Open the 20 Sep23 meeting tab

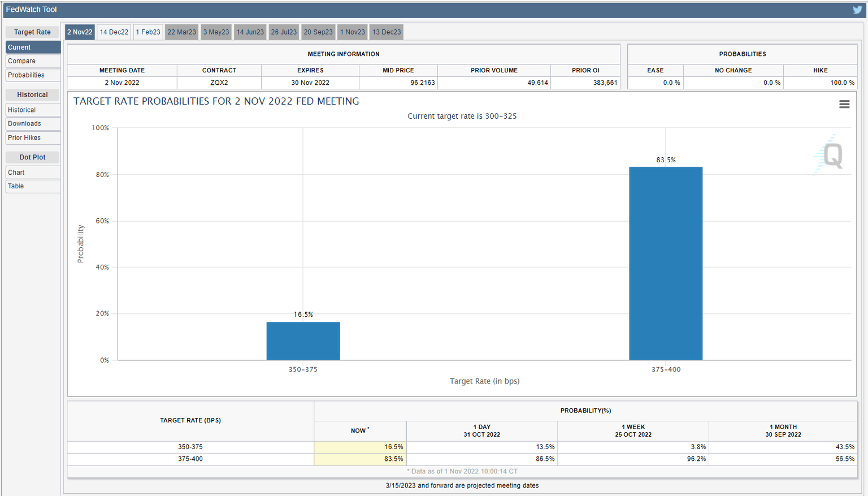[x=318, y=32]
